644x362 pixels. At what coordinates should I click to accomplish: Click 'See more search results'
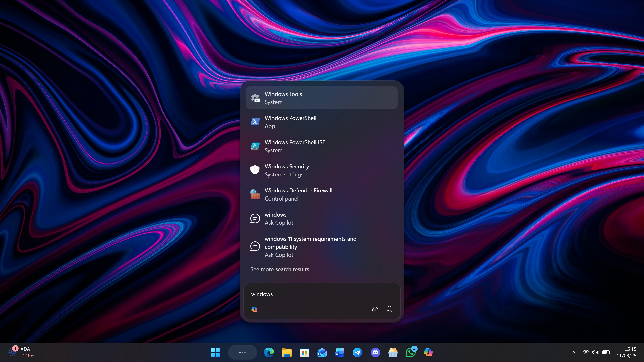coord(280,269)
